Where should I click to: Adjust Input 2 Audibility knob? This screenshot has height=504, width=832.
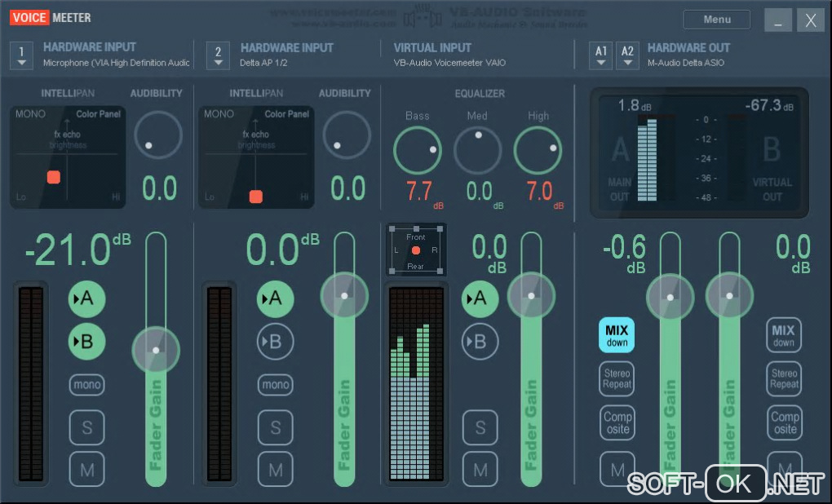click(x=347, y=135)
